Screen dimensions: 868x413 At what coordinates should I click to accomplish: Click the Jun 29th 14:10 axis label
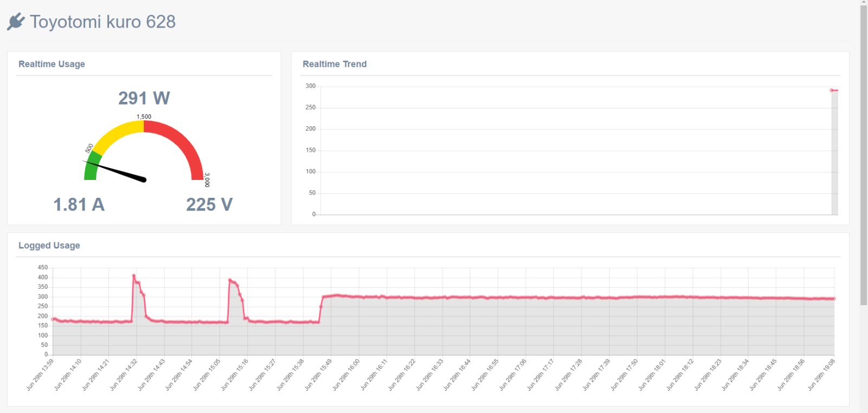pos(68,375)
